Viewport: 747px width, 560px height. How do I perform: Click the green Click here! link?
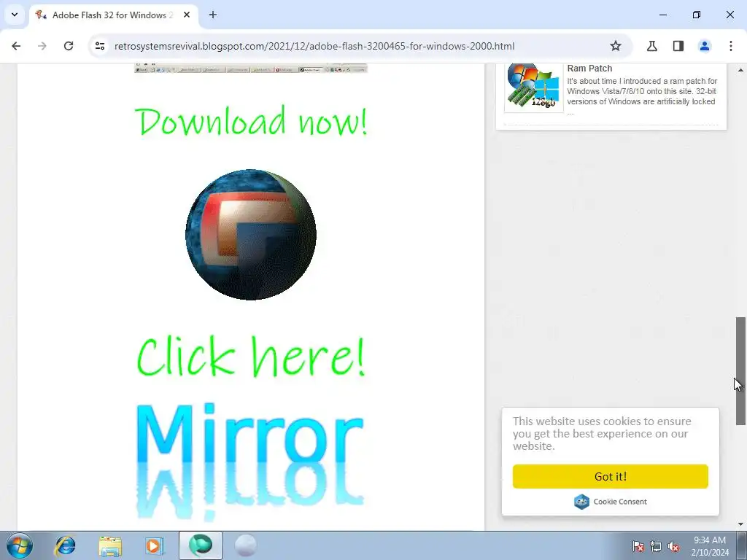tap(251, 356)
